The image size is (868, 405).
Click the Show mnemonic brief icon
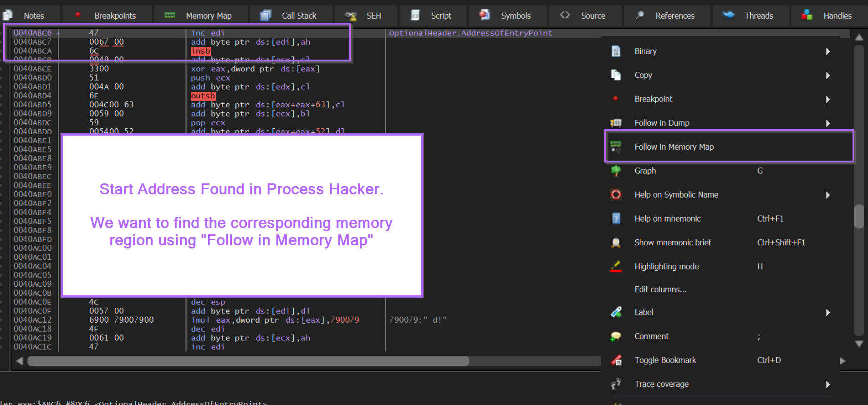[x=616, y=243]
